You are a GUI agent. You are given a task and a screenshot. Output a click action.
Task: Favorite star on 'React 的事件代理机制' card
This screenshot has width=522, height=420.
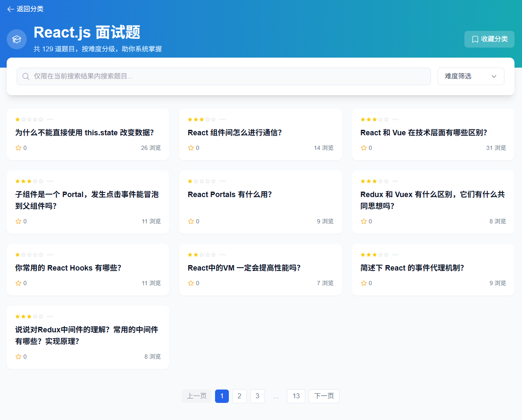(x=364, y=283)
